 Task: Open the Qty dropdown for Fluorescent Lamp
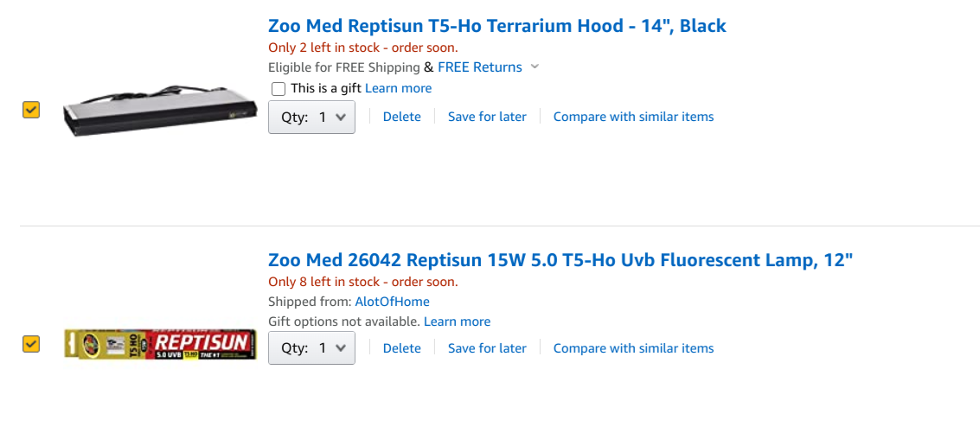(311, 348)
